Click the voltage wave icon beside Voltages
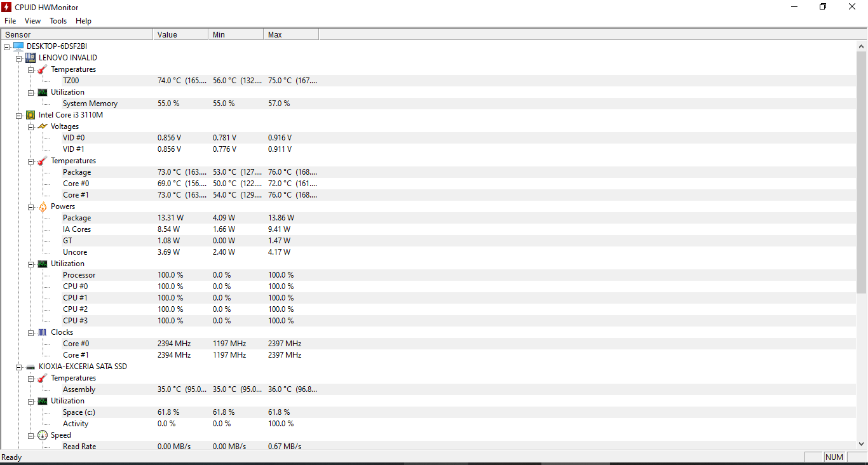 coord(43,126)
